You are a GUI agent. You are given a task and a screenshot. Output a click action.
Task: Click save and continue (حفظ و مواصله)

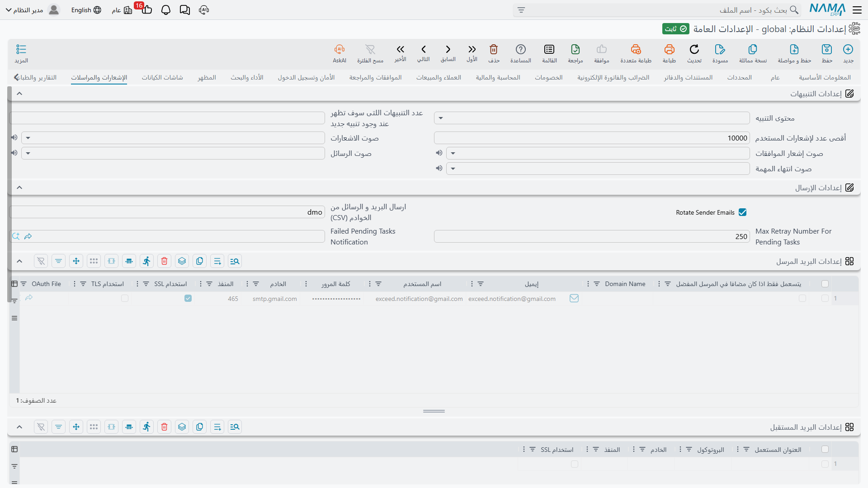794,49
